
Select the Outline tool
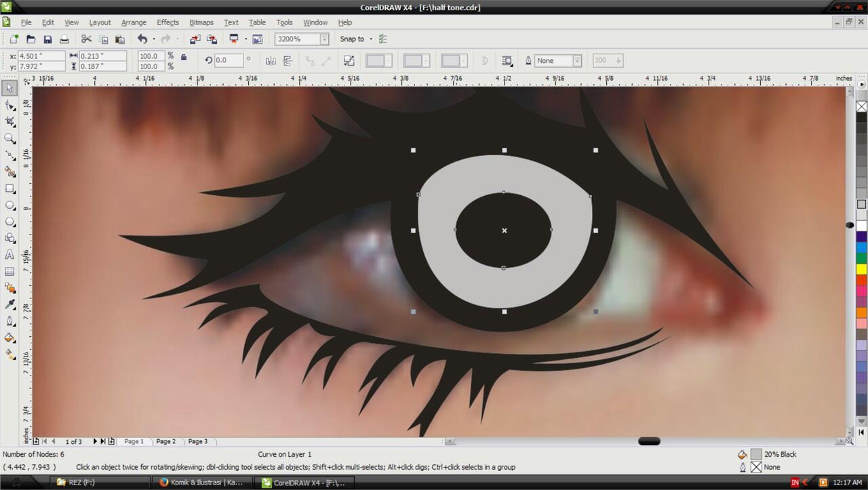[9, 321]
